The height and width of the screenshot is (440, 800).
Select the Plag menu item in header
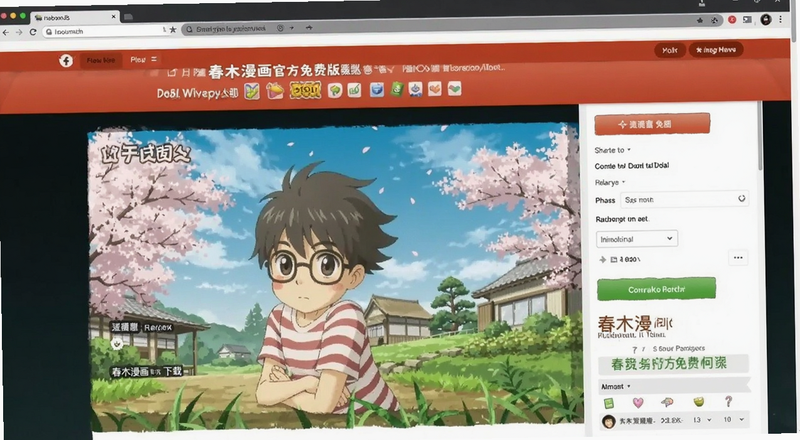tap(138, 60)
